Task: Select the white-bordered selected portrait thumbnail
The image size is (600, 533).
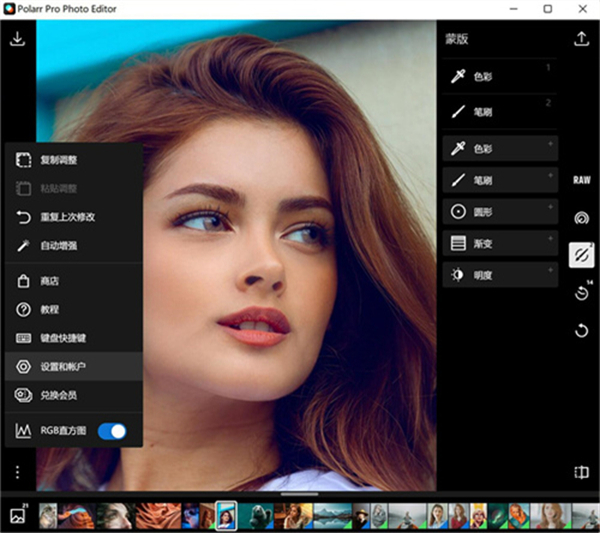Action: [226, 516]
